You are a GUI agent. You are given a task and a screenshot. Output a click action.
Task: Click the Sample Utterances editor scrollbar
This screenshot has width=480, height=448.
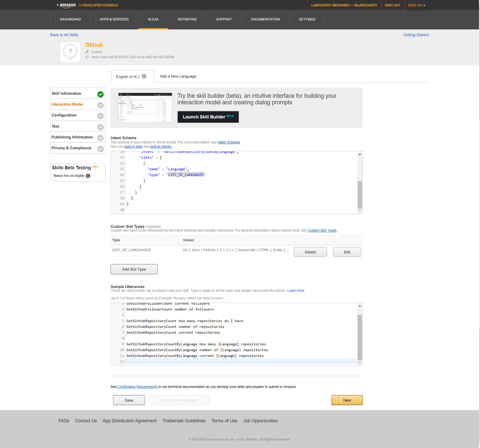[x=360, y=337]
